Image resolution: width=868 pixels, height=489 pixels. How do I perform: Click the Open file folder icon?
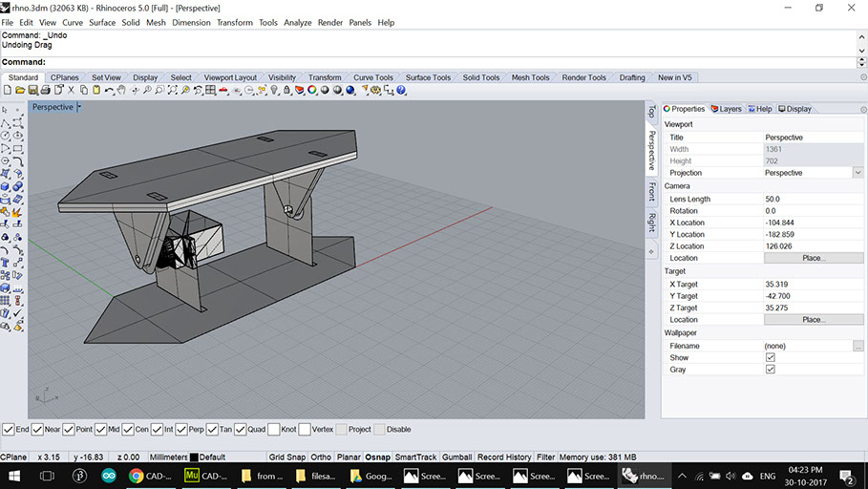click(19, 90)
